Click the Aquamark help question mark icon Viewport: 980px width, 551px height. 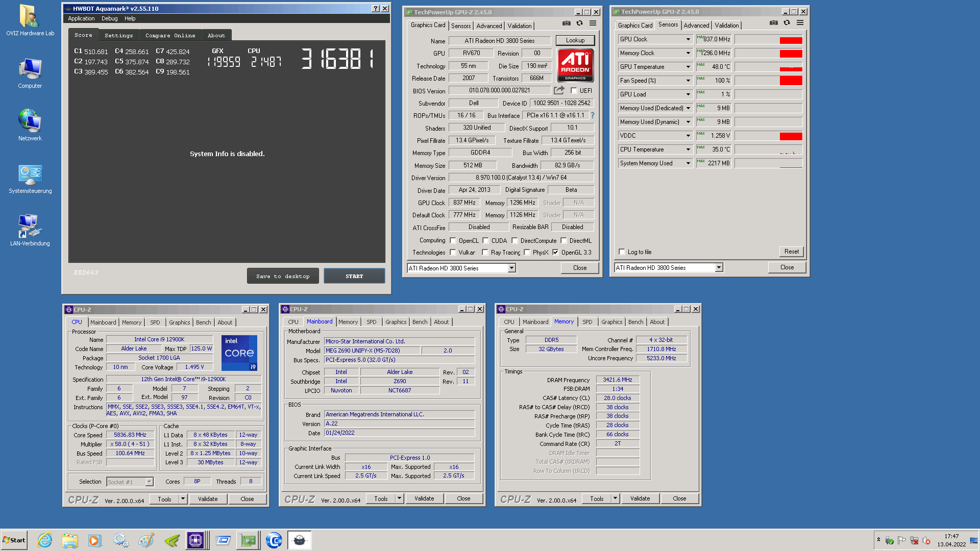point(376,9)
